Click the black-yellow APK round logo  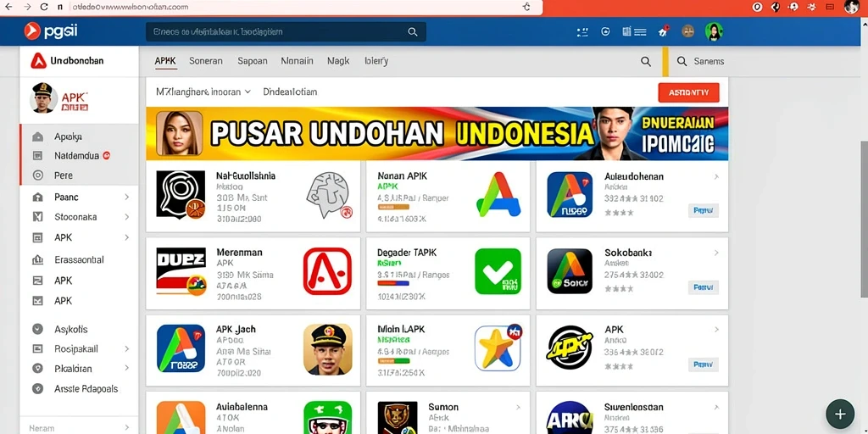pyautogui.click(x=570, y=347)
